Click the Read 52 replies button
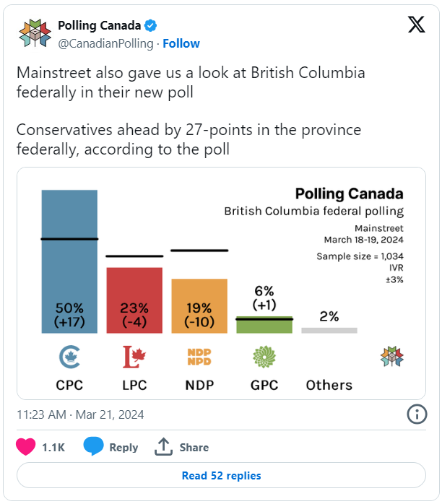The image size is (442, 504). [x=221, y=475]
